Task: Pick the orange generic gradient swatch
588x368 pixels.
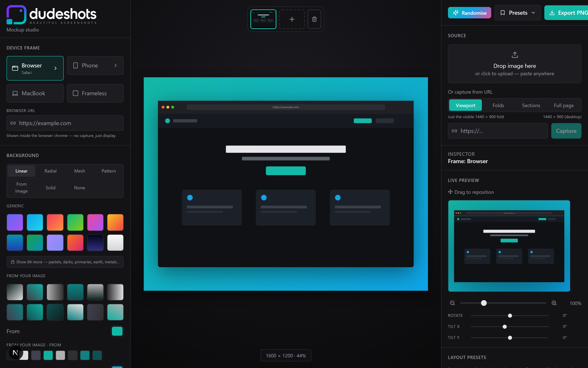Action: click(x=115, y=222)
